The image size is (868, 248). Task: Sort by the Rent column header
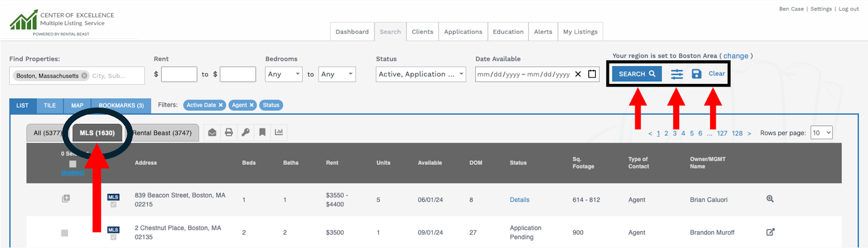coord(332,162)
